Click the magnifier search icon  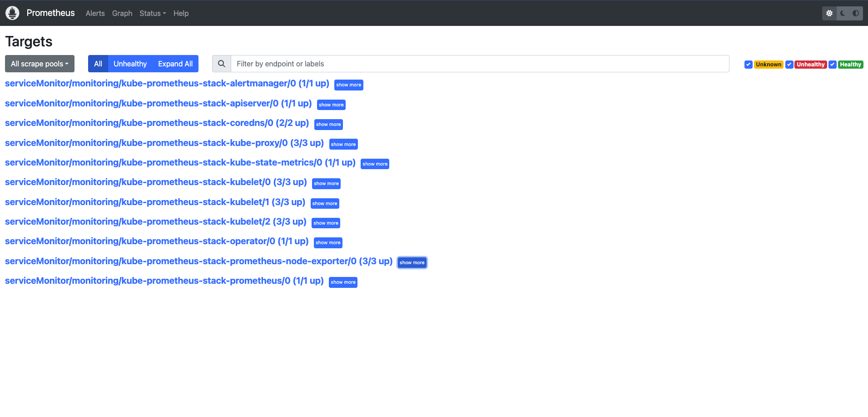click(222, 64)
